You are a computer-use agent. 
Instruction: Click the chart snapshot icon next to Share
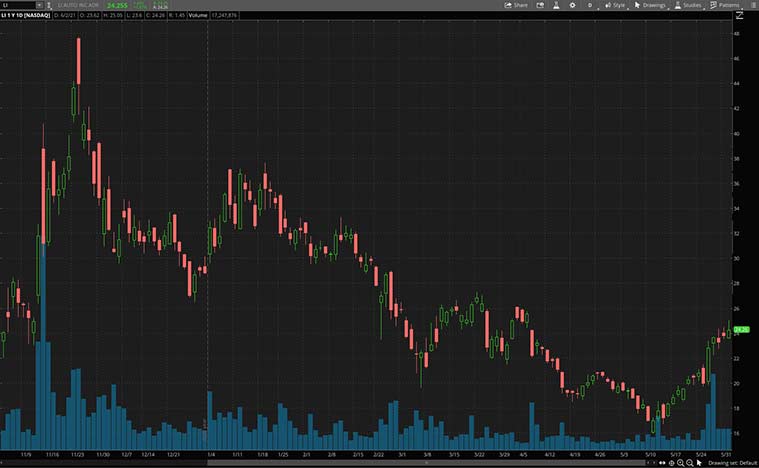(540, 5)
